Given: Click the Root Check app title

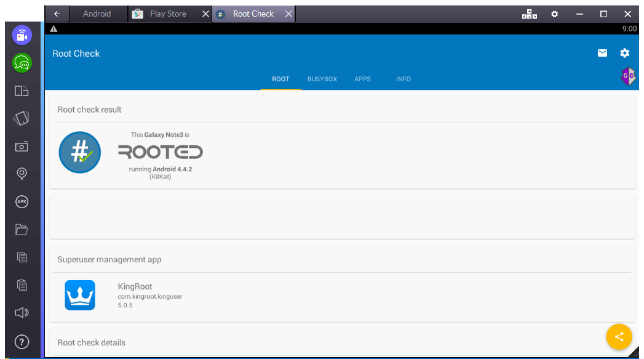Looking at the screenshot, I should (76, 54).
